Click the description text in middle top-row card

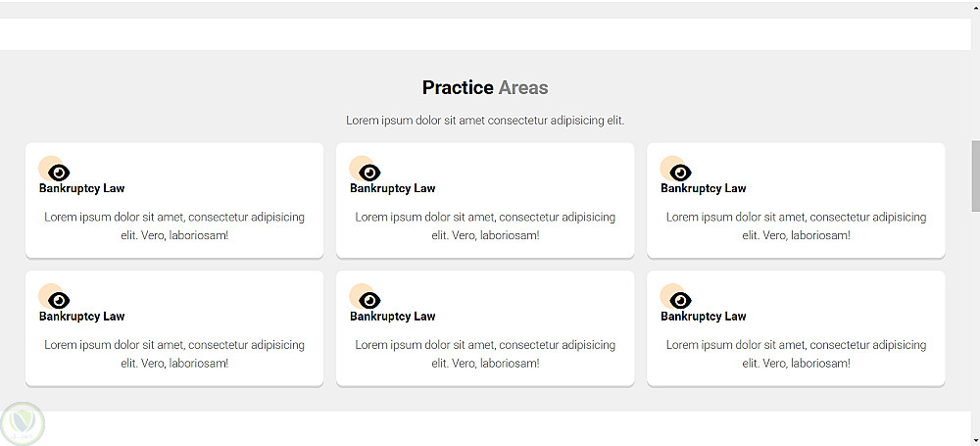coord(485,226)
